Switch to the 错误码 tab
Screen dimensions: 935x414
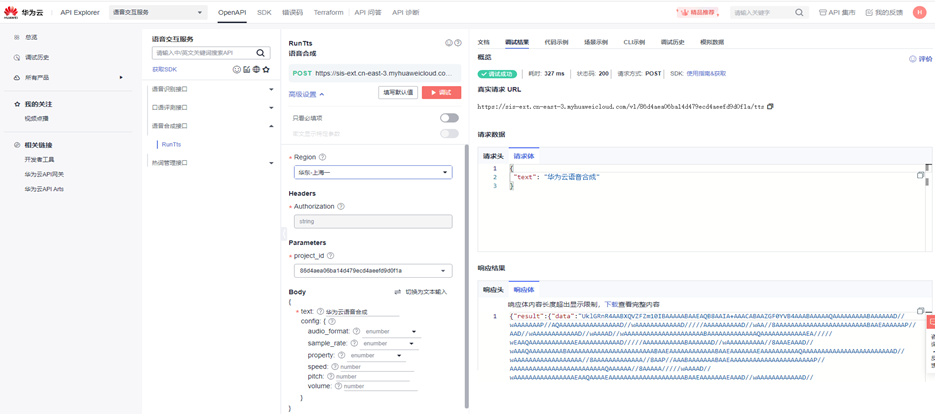point(292,12)
